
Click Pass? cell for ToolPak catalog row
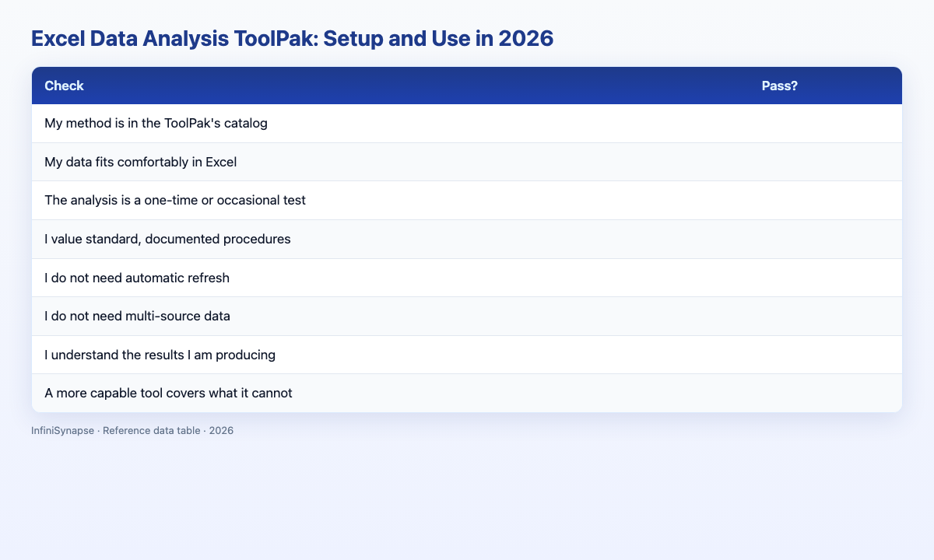click(x=825, y=124)
